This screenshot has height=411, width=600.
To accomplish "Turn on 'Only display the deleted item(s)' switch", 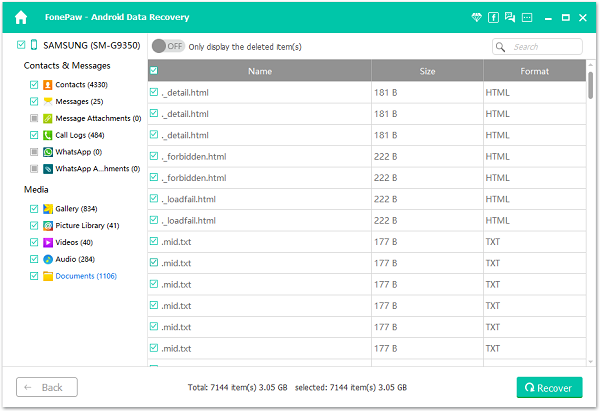I will (168, 46).
